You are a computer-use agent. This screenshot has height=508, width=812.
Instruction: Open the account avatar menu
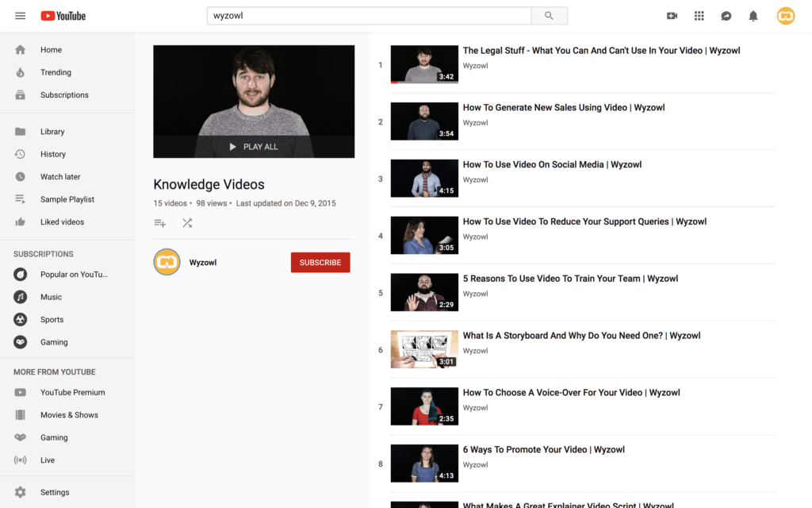tap(786, 16)
